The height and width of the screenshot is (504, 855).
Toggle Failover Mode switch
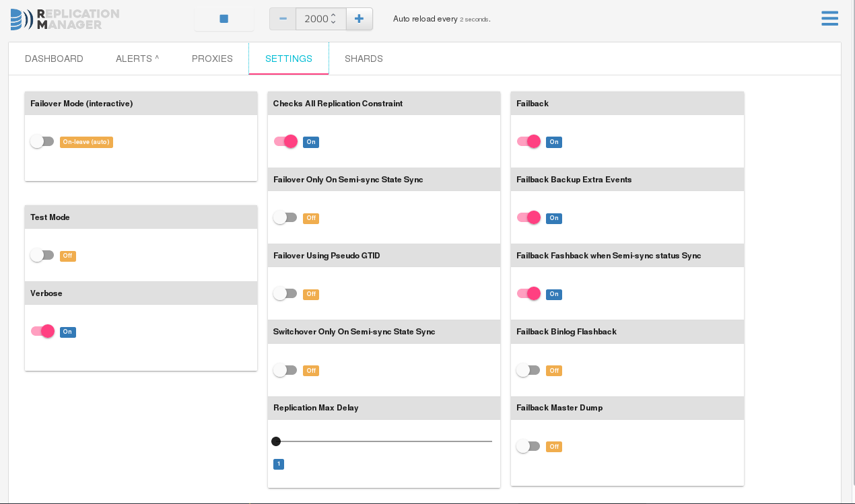click(42, 141)
